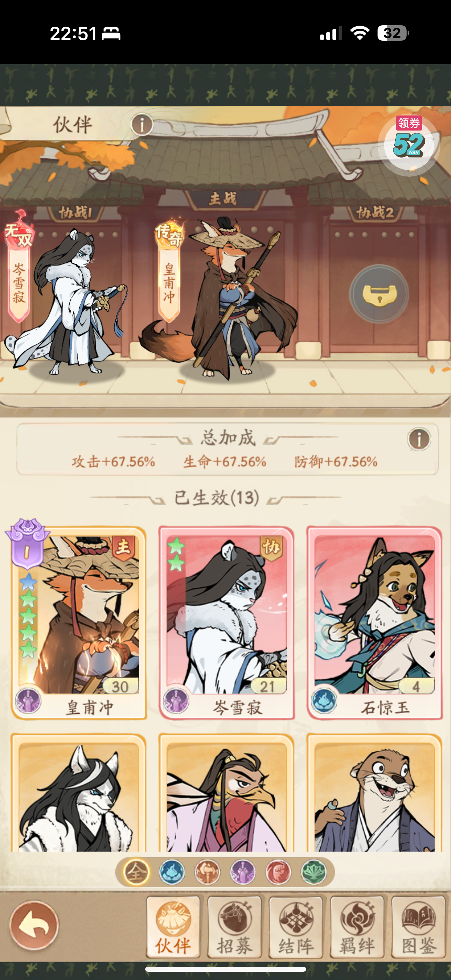
Task: Switch to the 结阵 tab
Action: tap(296, 927)
